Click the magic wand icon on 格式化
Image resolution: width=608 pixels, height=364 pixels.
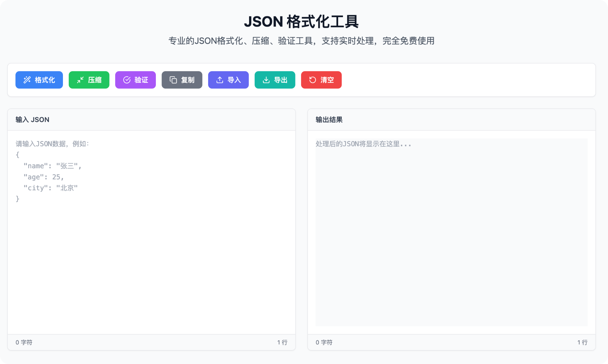pos(27,80)
